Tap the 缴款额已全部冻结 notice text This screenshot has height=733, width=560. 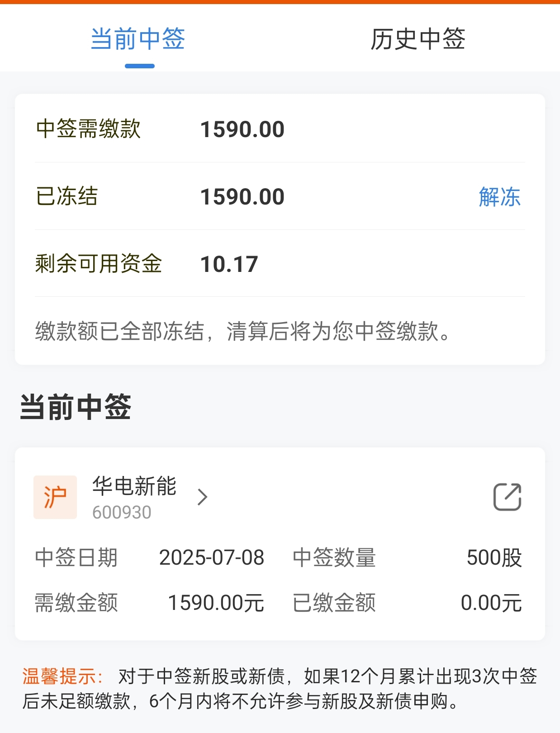click(243, 331)
